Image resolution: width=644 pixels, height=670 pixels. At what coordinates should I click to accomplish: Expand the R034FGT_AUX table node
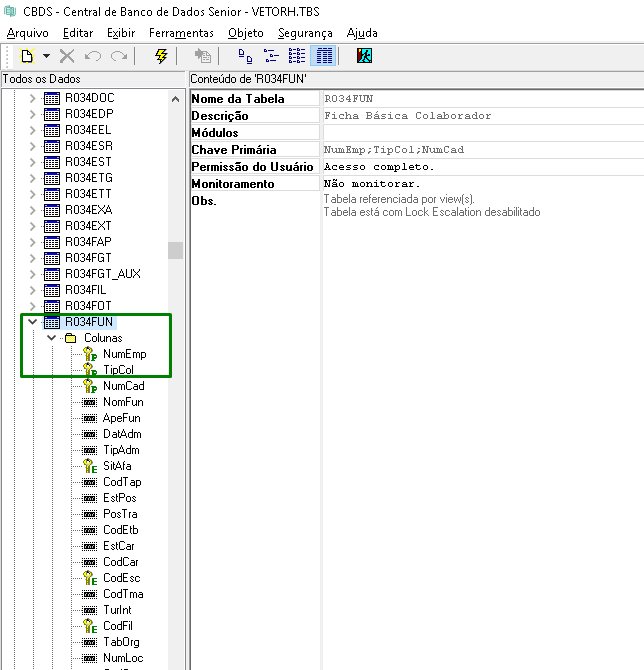32,274
